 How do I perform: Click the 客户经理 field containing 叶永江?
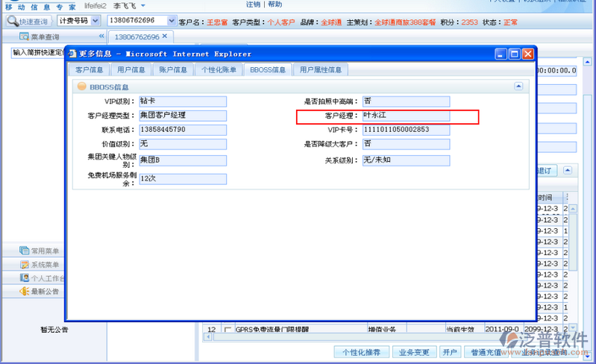pyautogui.click(x=406, y=116)
